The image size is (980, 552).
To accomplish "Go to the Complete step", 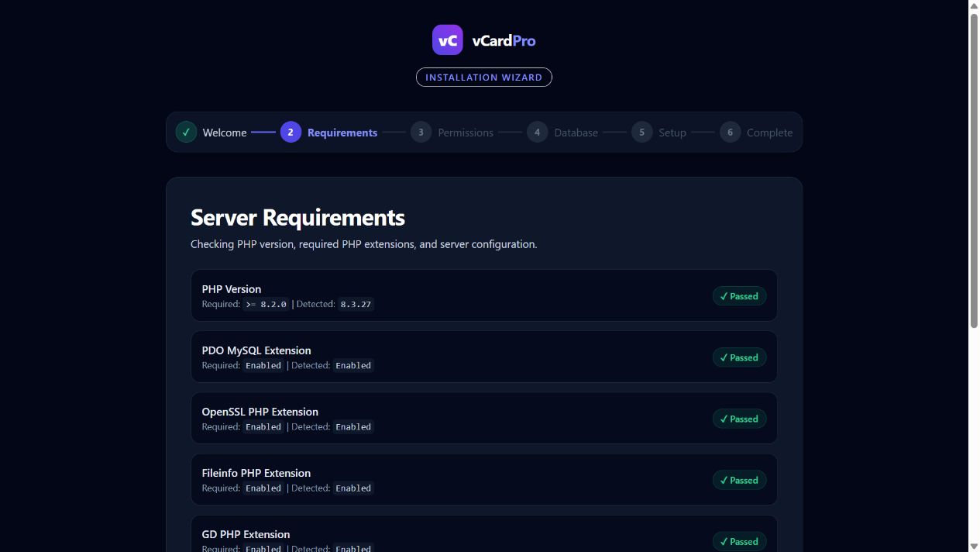I will 769,133.
